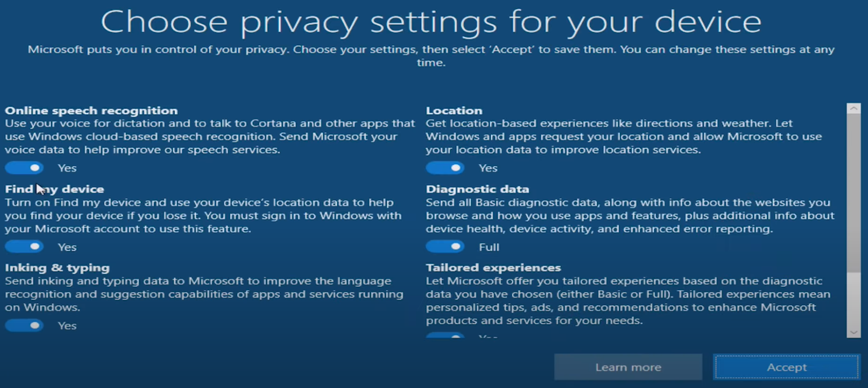Accept the privacy settings

pos(786,367)
